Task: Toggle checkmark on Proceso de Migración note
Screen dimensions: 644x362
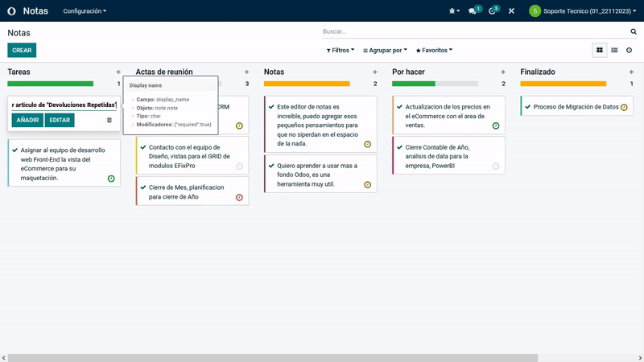Action: (527, 106)
